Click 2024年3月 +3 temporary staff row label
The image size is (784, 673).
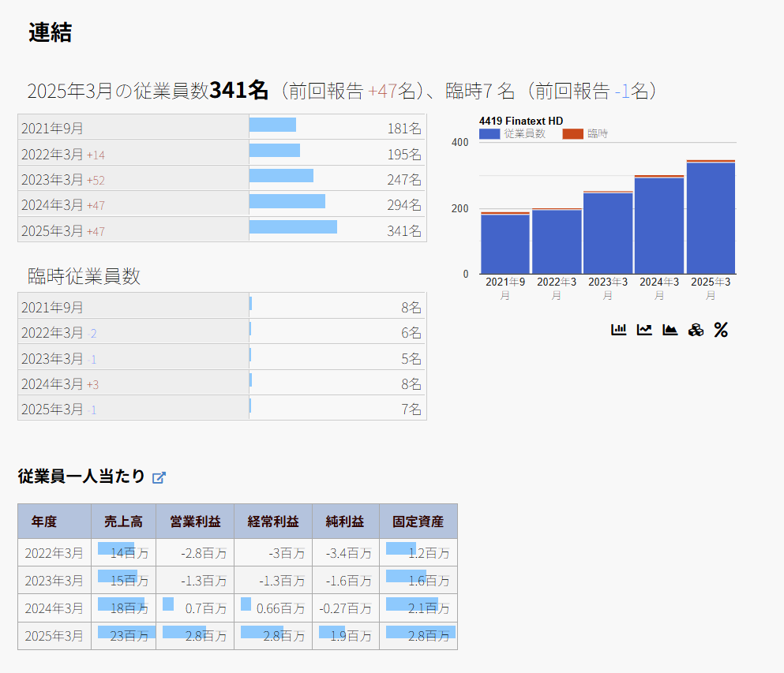[x=60, y=383]
